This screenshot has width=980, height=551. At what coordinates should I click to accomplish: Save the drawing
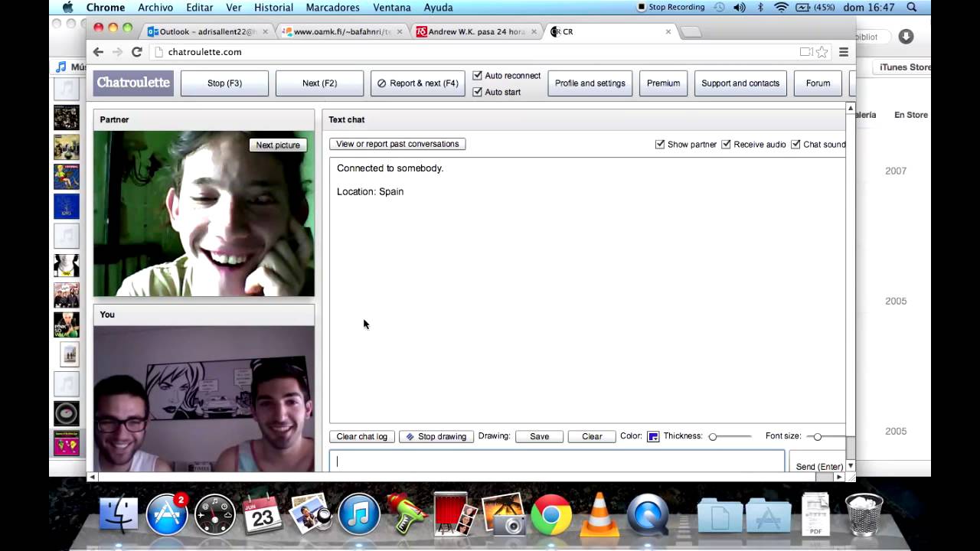click(x=539, y=436)
